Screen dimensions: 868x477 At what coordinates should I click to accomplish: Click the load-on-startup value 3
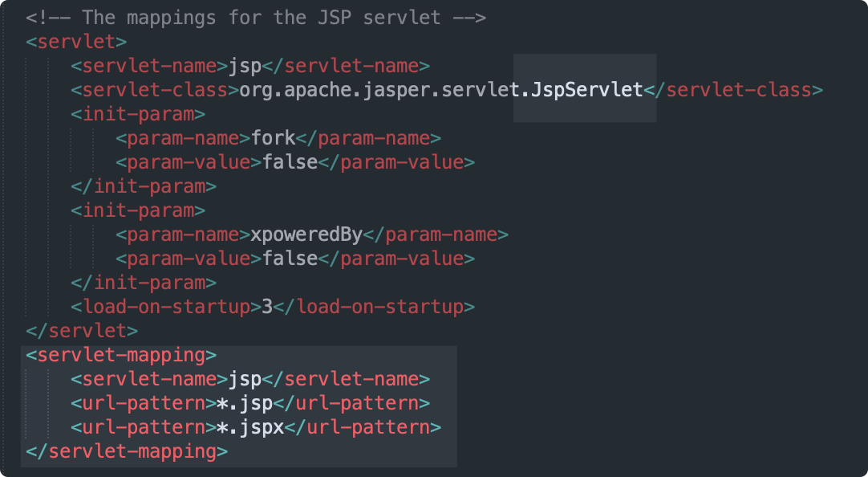pyautogui.click(x=268, y=306)
